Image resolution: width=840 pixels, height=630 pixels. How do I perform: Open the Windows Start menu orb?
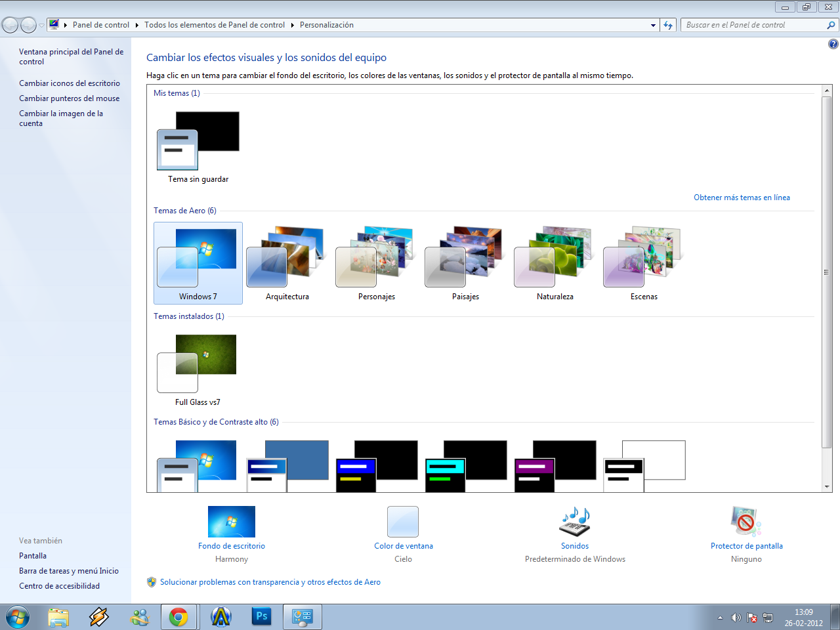[x=18, y=618]
